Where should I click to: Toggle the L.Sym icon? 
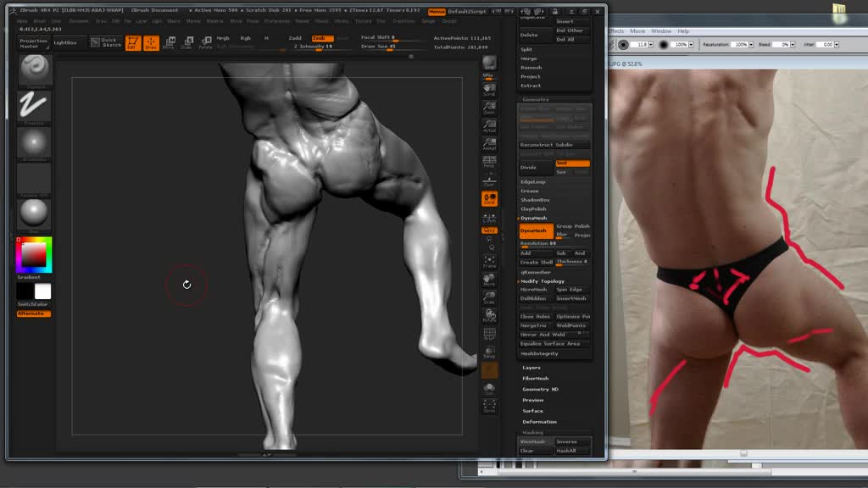coord(489,217)
